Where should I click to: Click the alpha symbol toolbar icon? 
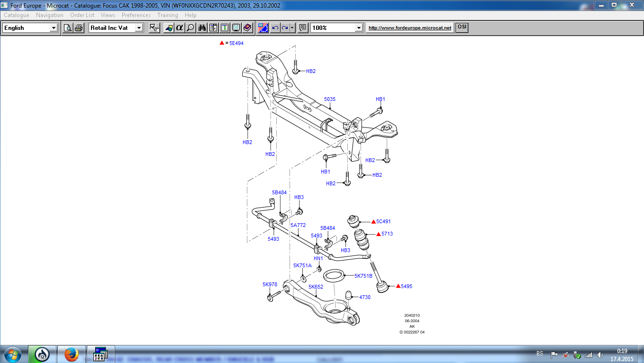point(179,28)
